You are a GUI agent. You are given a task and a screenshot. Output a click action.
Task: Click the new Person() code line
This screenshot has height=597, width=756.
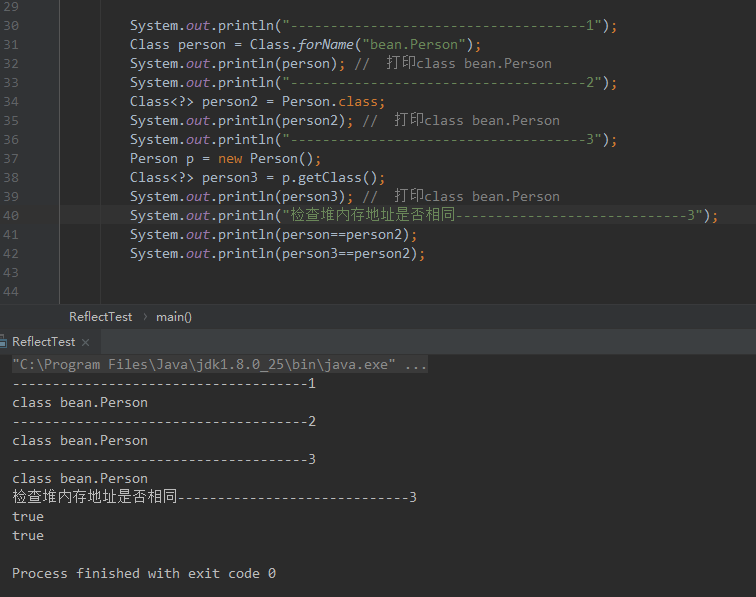pos(225,159)
